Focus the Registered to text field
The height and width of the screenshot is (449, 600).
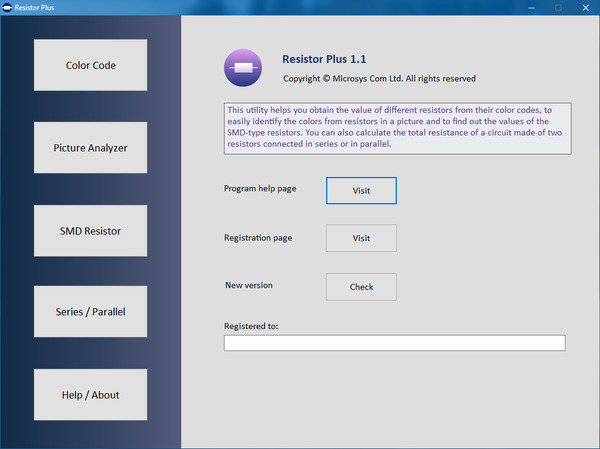coord(395,343)
